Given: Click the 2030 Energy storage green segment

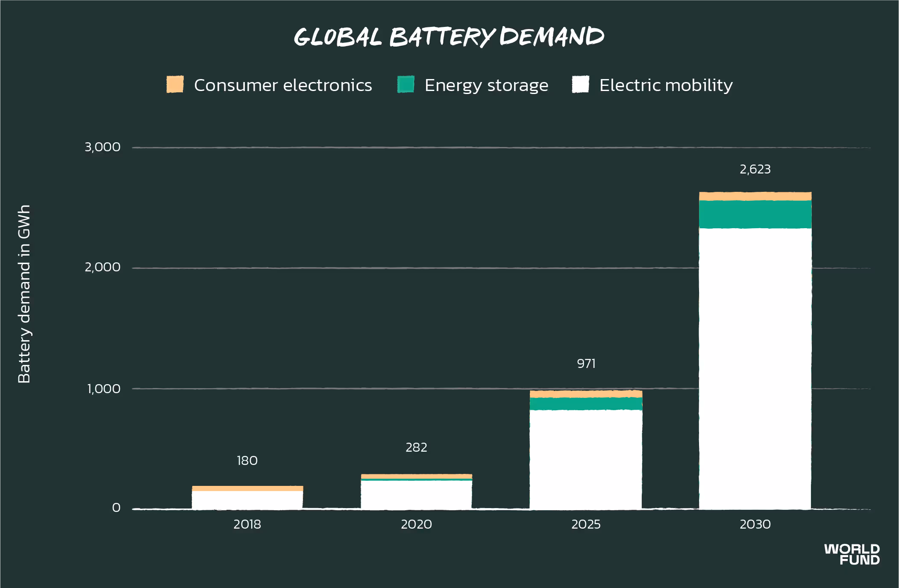Looking at the screenshot, I should (x=755, y=214).
